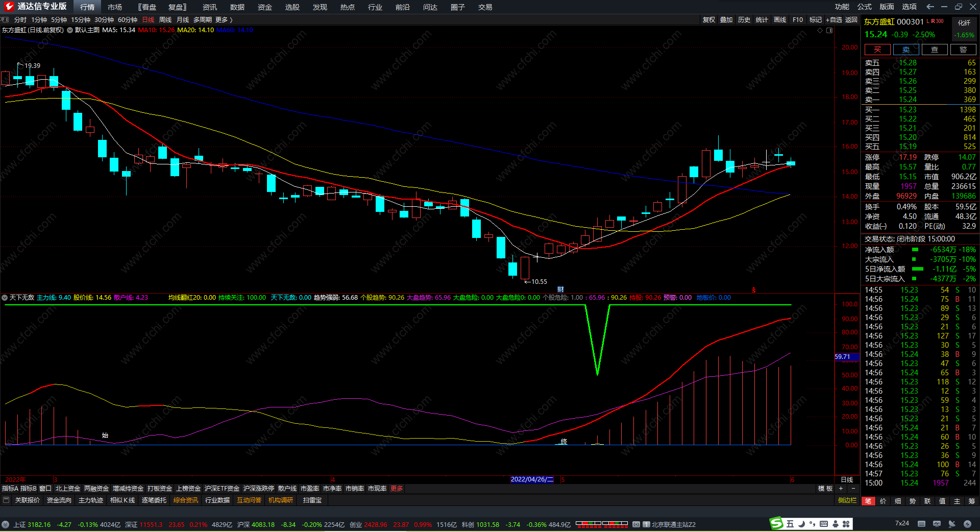
Task: Switch to 笔 tick detail view
Action: [868, 501]
